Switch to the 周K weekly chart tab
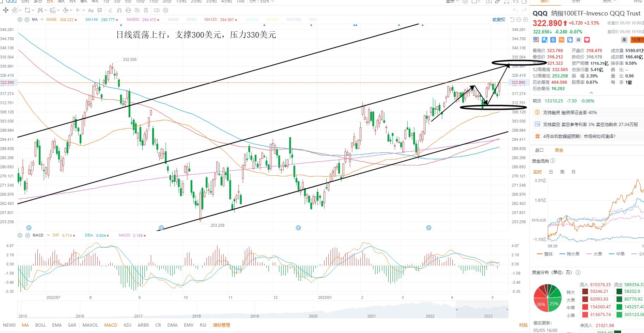 61,1
